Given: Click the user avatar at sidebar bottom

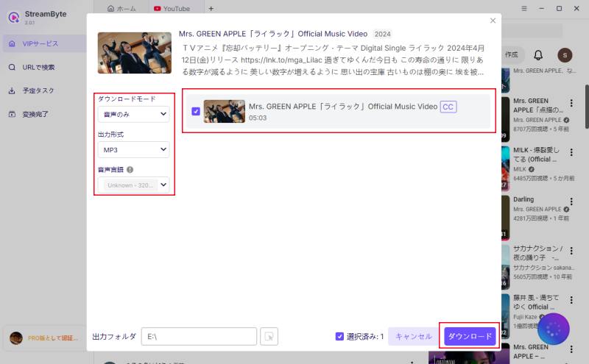Looking at the screenshot, I should click(16, 338).
